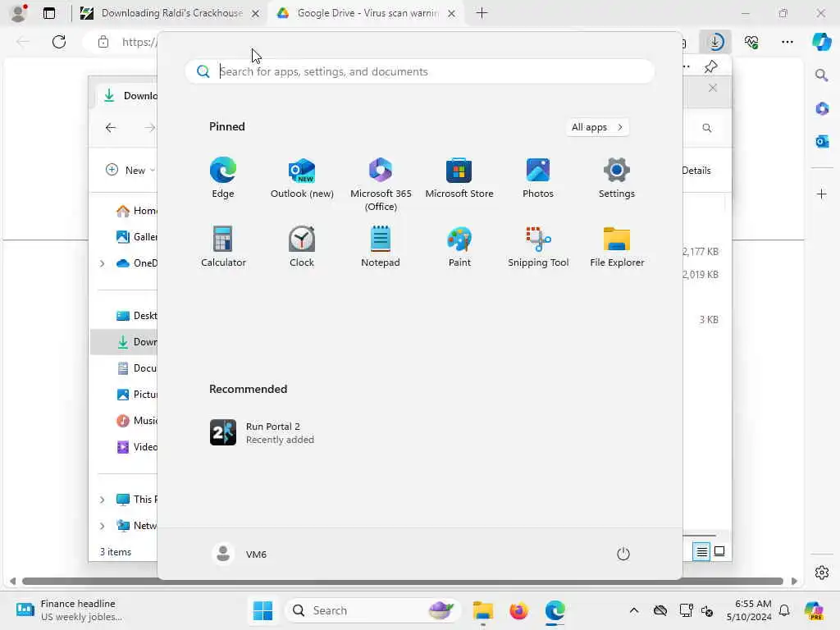The image size is (840, 630).
Task: Launch Notepad from pinned apps
Action: (x=381, y=246)
